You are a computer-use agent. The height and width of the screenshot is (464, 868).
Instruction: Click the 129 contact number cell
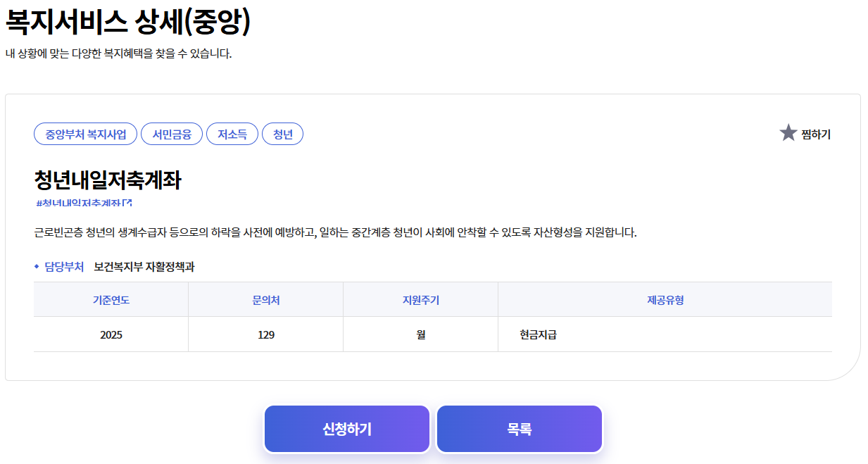coord(265,333)
